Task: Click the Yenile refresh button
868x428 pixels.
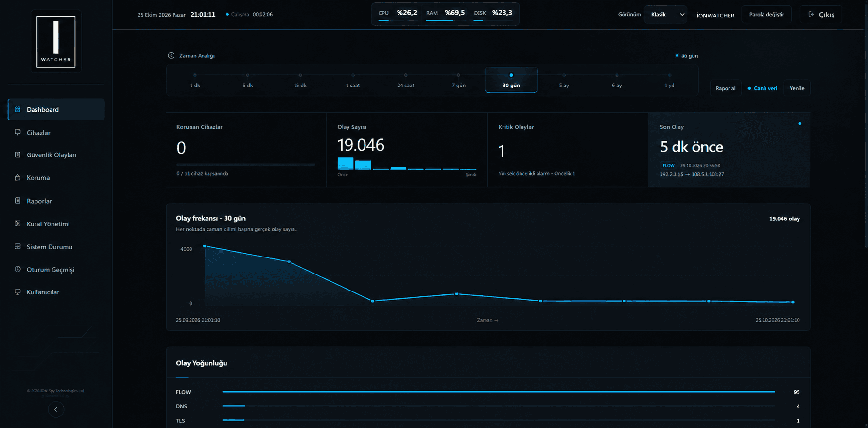Action: click(x=797, y=88)
